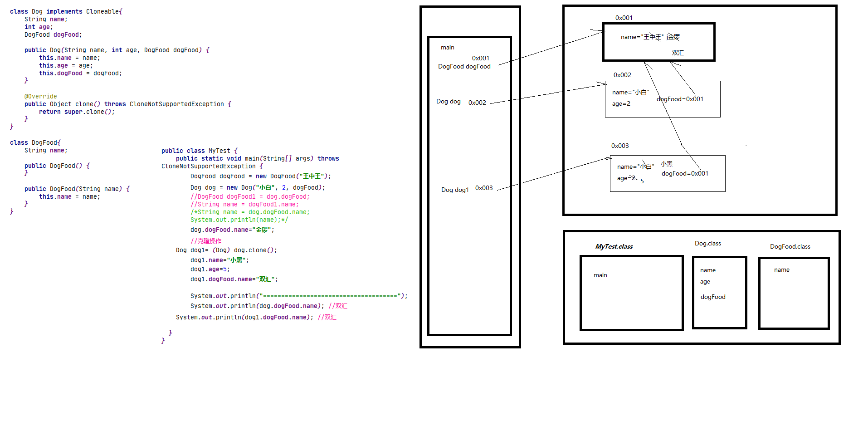Click 'main' label in stack frame
This screenshot has height=426, width=868.
tap(448, 47)
